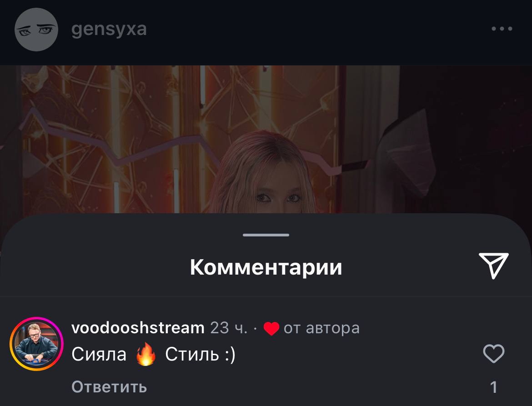Open the gensyxa profile avatar with anime eyes
The image size is (532, 406).
coord(36,30)
